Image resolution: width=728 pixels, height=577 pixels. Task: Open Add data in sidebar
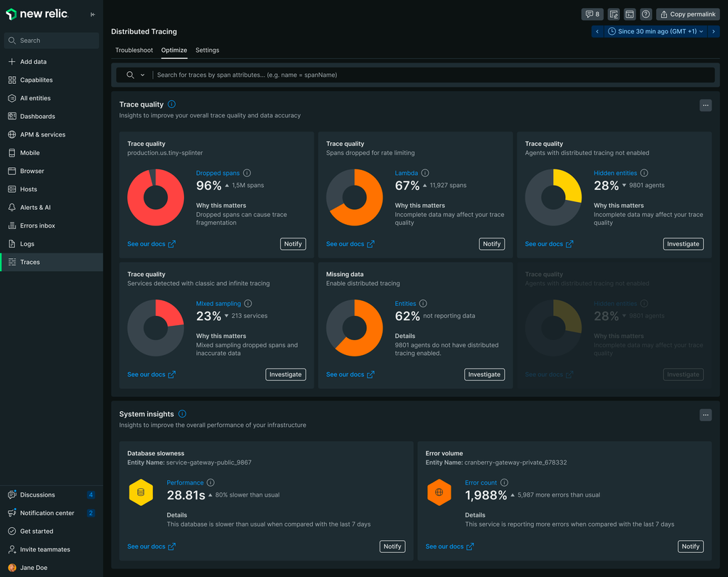(x=51, y=61)
